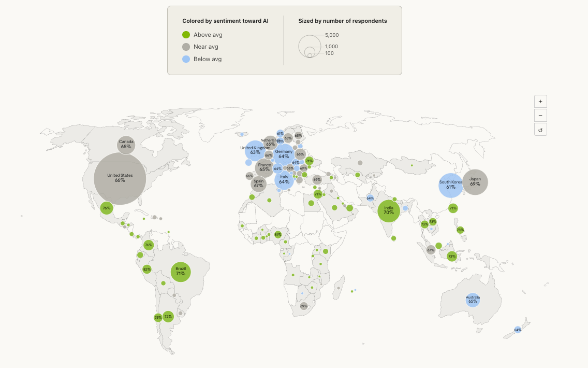Image resolution: width=588 pixels, height=368 pixels.
Task: Click the green Above avg legend swatch
Action: coord(186,35)
